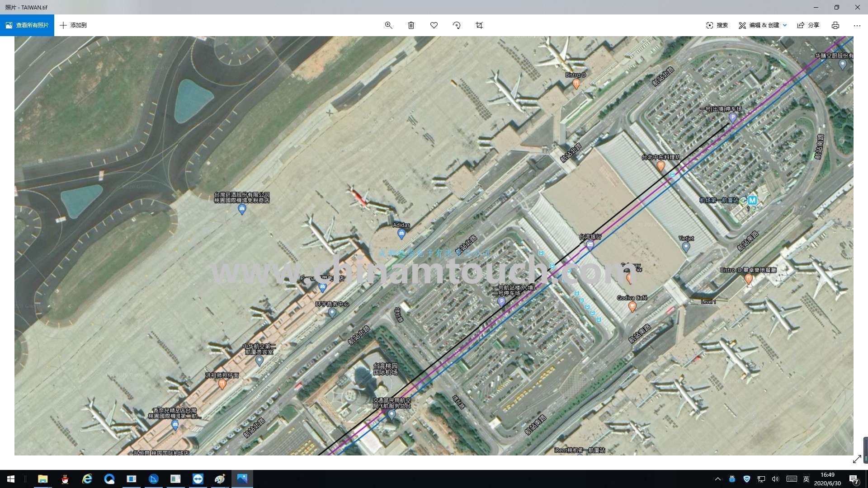Viewport: 868px width, 488px height.
Task: Open Windows Start menu
Action: click(11, 479)
